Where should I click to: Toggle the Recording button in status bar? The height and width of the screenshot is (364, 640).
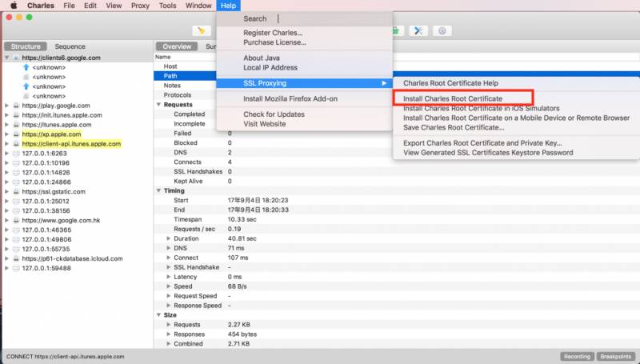[577, 356]
